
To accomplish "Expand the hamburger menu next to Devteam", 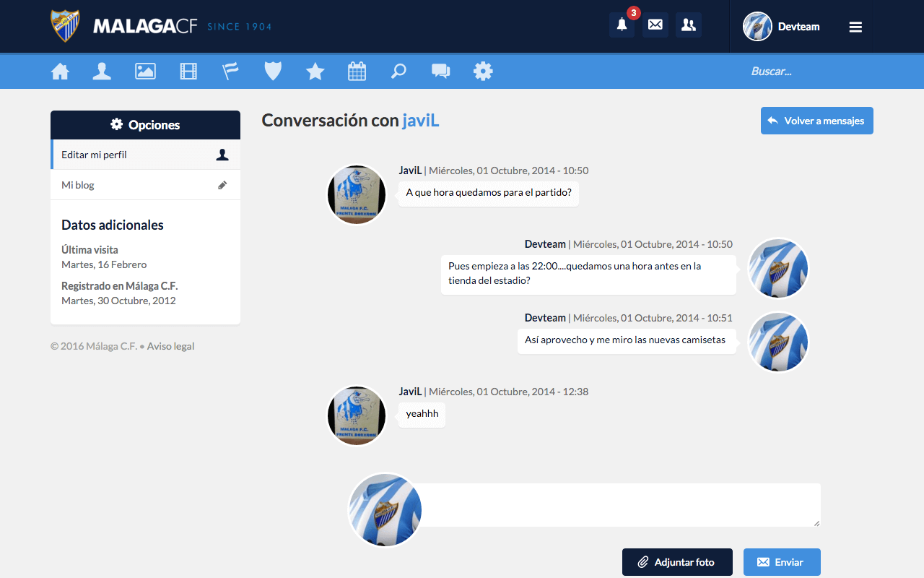I will (855, 26).
